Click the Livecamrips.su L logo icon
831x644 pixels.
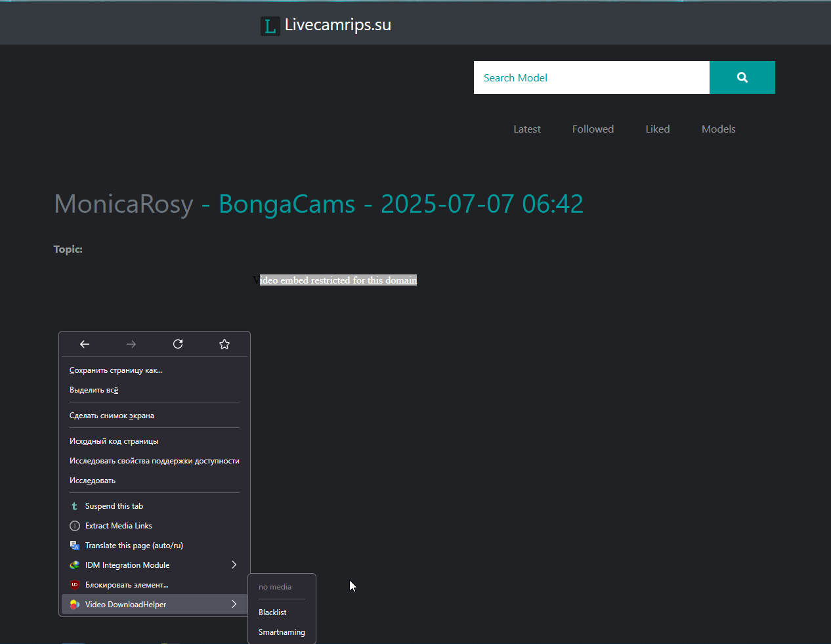pyautogui.click(x=270, y=26)
